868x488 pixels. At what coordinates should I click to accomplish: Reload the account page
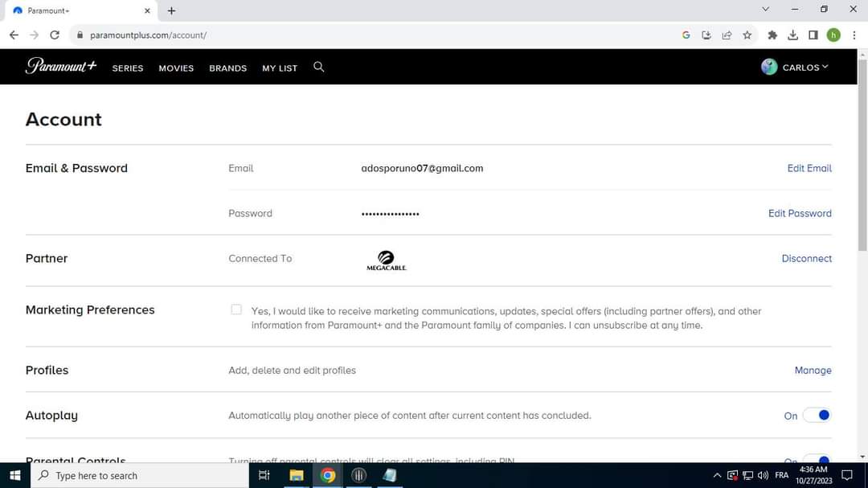(x=55, y=35)
